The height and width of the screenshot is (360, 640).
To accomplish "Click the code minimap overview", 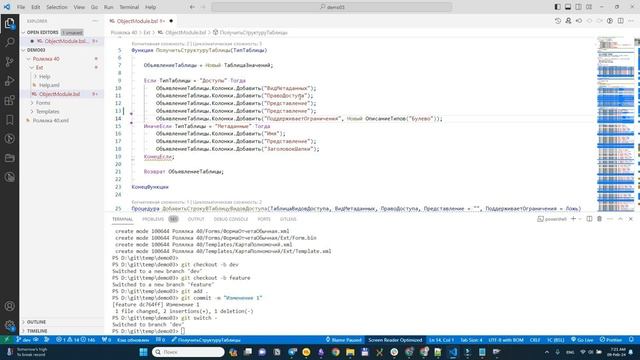I will point(616,124).
